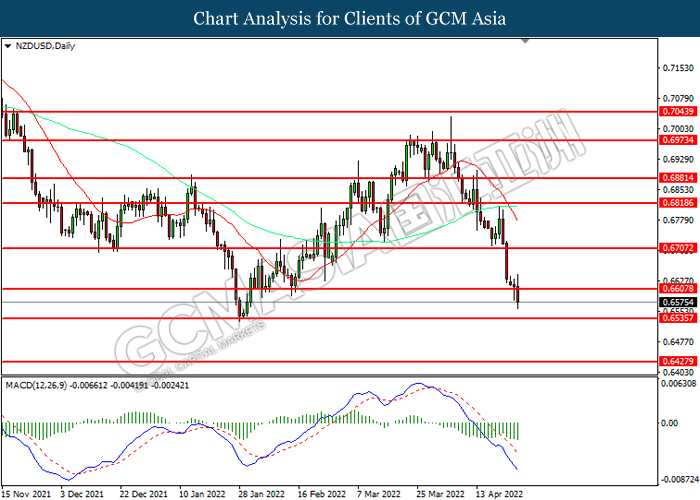Click the chart shift triangle marker
Image resolution: width=700 pixels, height=500 pixels.
[525, 41]
